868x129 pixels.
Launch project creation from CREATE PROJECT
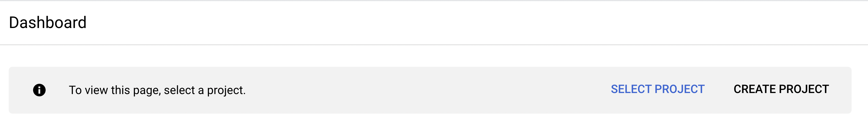point(781,89)
